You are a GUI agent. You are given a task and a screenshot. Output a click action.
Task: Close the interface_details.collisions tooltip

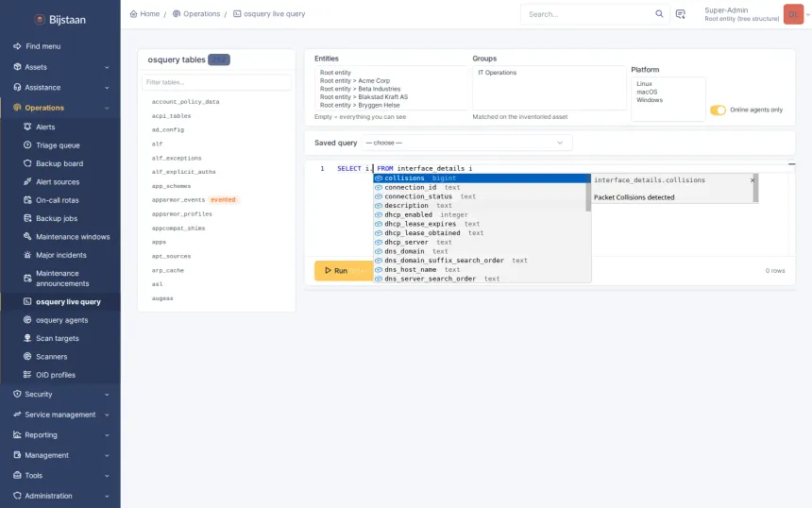pyautogui.click(x=753, y=180)
